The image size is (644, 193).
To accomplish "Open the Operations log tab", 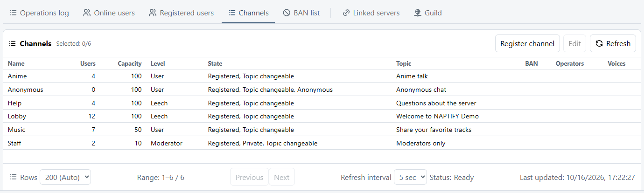I will [39, 13].
